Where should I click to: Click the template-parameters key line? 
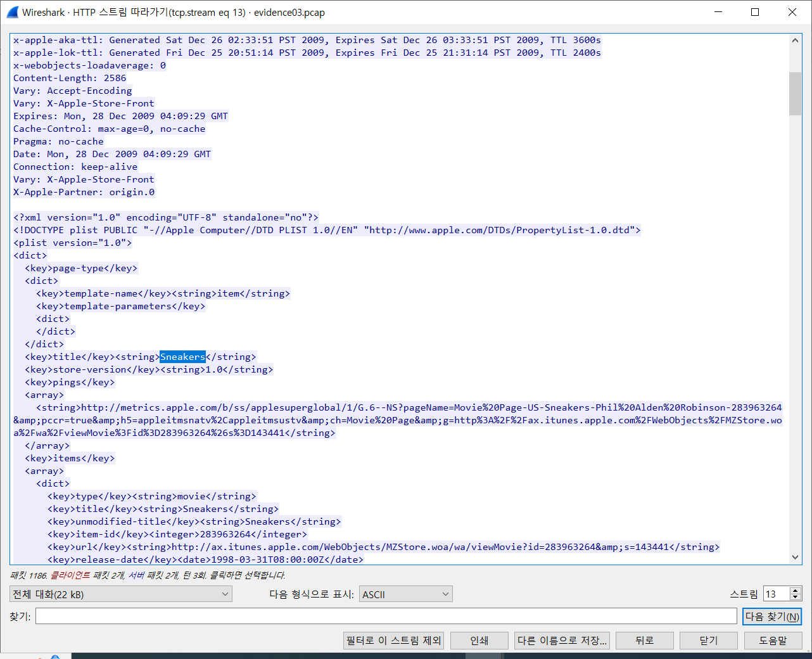pyautogui.click(x=120, y=306)
